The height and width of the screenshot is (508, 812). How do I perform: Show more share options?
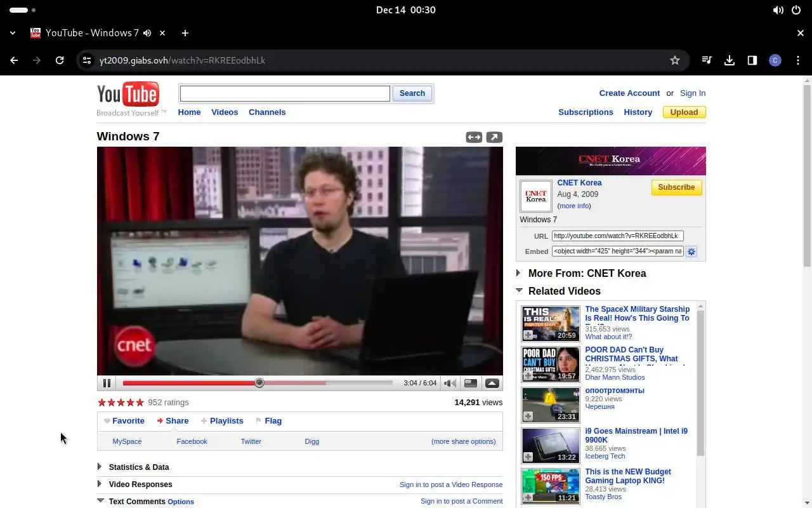click(463, 441)
